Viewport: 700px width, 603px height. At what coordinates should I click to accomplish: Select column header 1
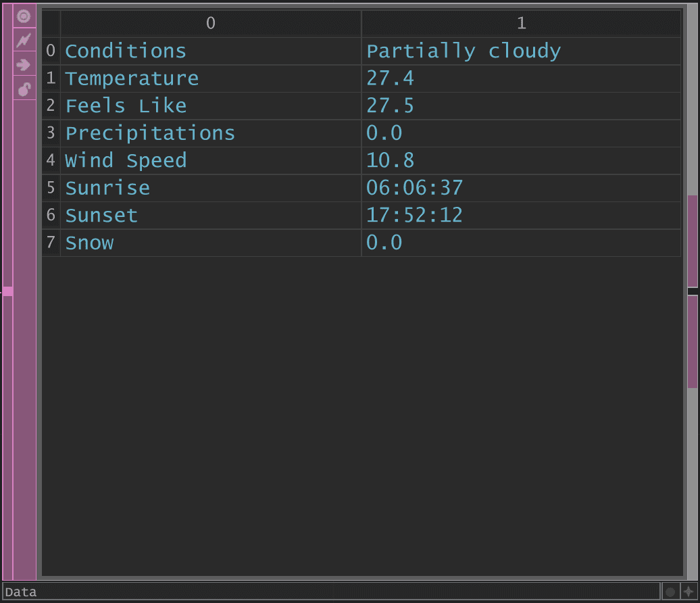coord(521,23)
